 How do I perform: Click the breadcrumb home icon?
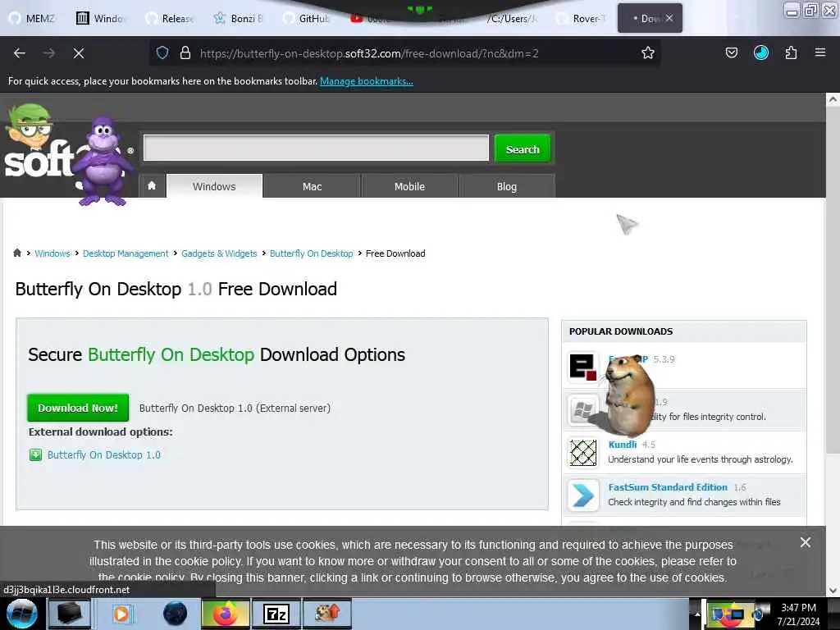(x=17, y=253)
